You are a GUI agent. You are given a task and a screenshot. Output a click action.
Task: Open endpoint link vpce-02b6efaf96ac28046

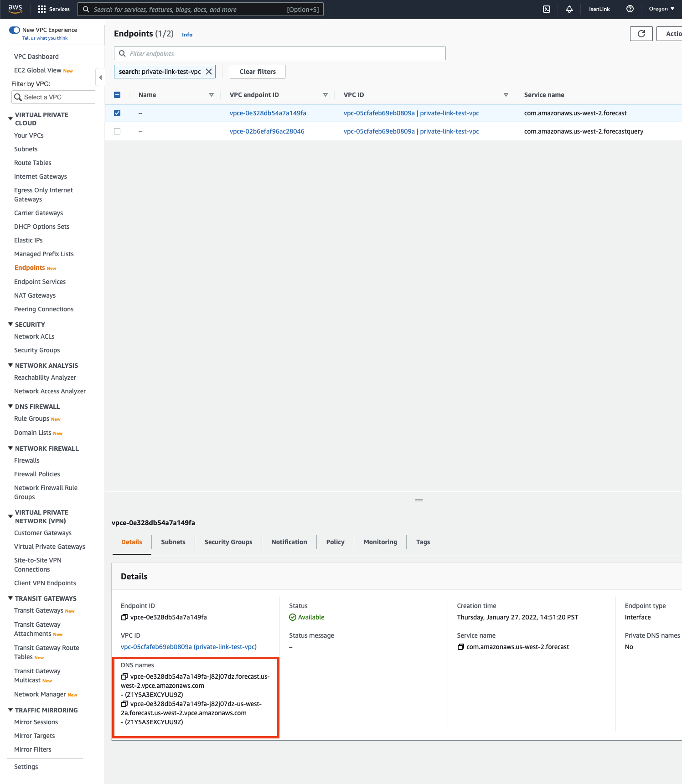(x=267, y=131)
